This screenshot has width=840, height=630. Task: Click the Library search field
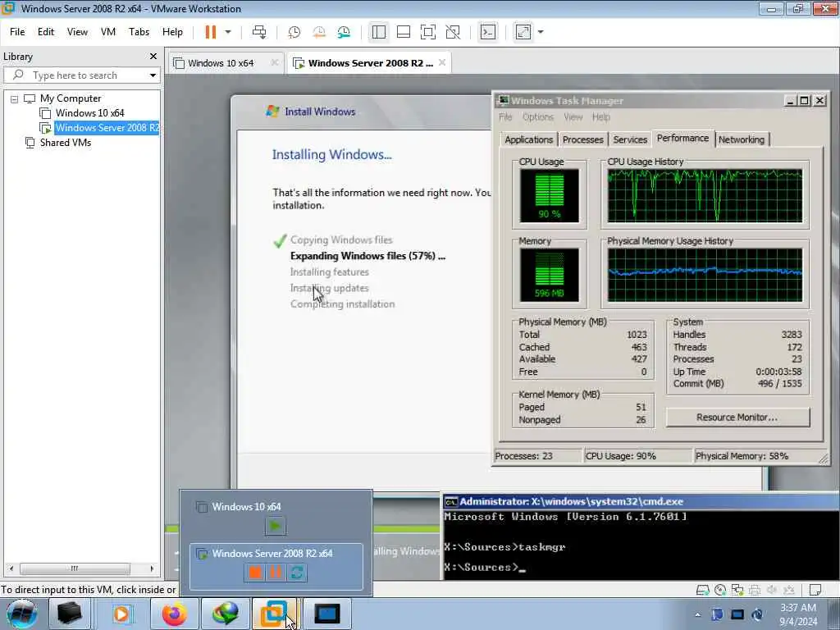pyautogui.click(x=80, y=75)
